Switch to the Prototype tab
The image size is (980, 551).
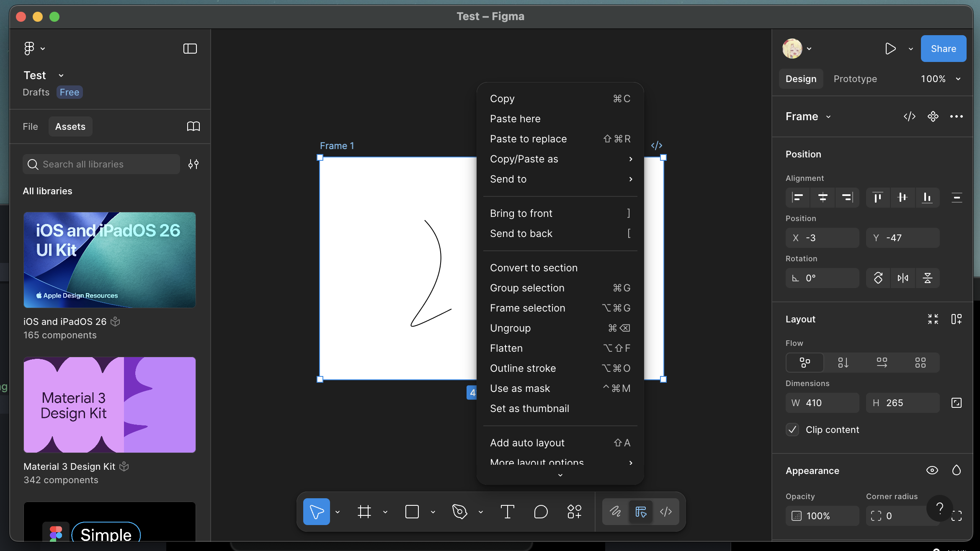click(x=855, y=79)
